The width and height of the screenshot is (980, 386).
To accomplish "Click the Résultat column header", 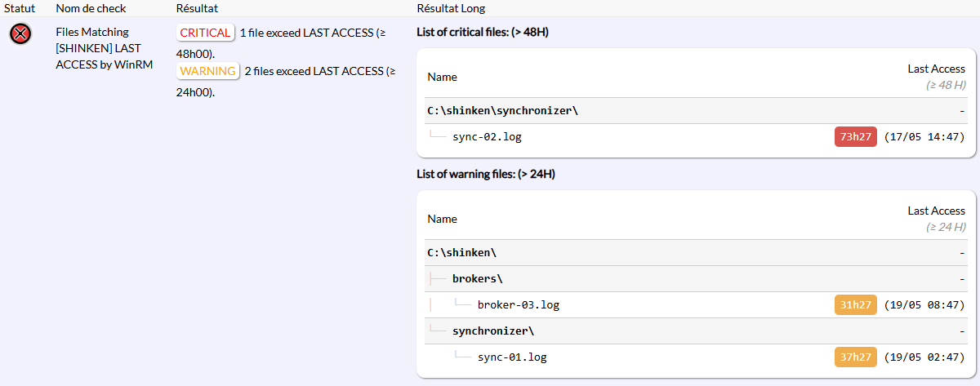I will (196, 8).
